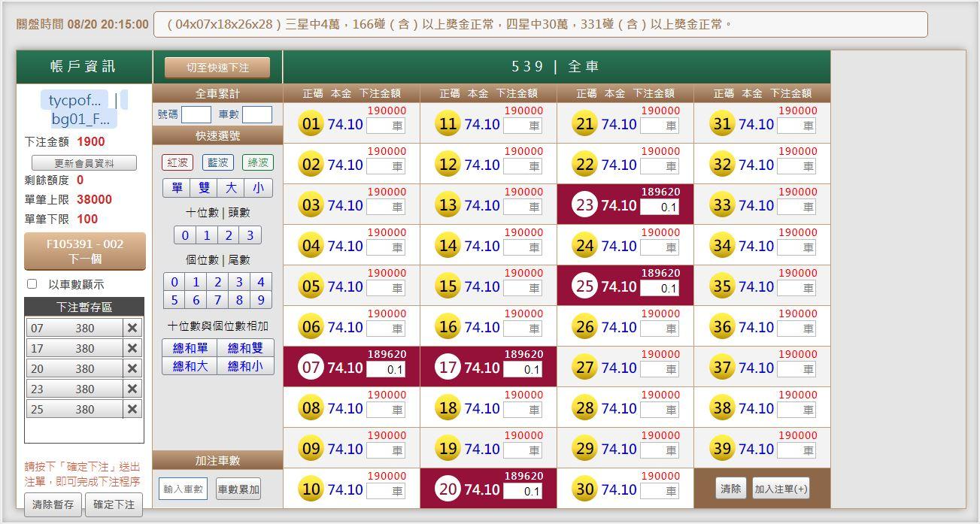
Task: Select yellow number ball 36
Action: [722, 327]
